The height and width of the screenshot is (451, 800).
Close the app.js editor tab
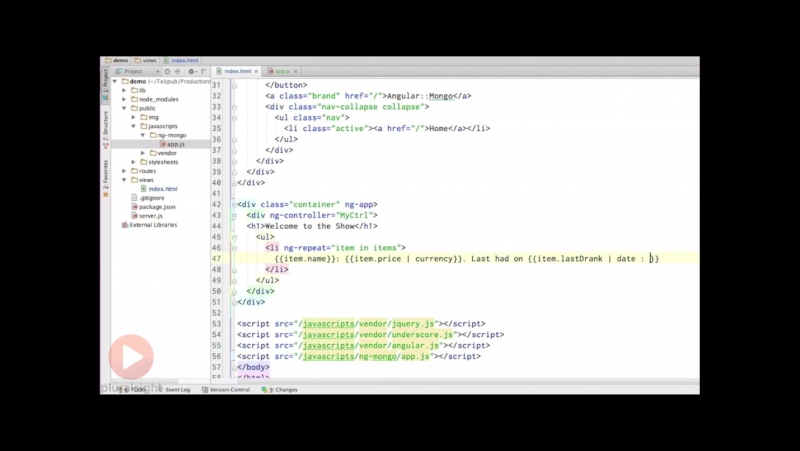pos(295,71)
